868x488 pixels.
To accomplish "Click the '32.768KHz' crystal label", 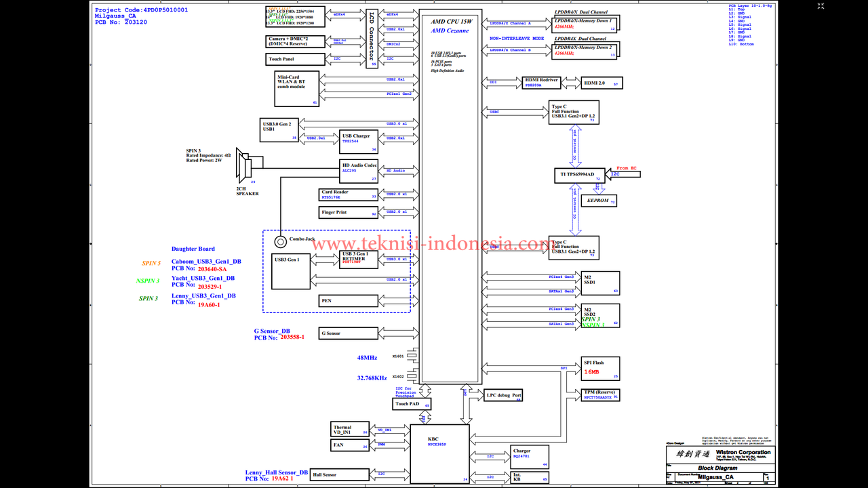I will [x=372, y=378].
